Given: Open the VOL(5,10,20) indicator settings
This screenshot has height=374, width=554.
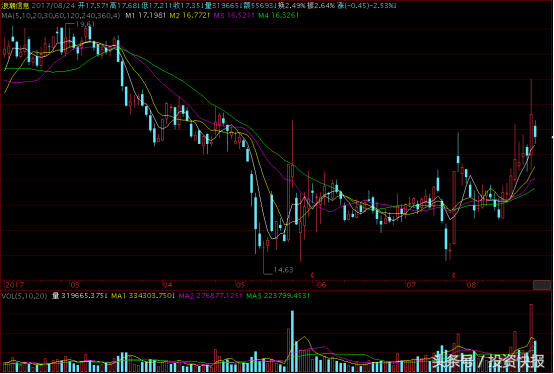Looking at the screenshot, I should 24,296.
